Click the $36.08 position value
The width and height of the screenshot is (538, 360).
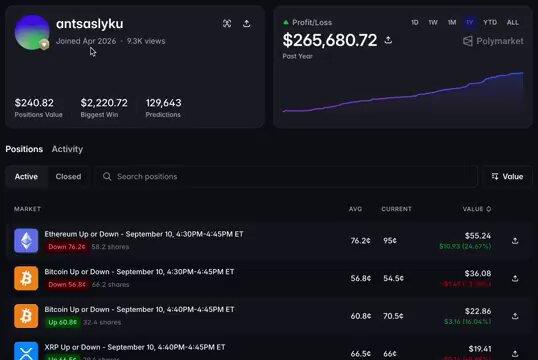478,274
